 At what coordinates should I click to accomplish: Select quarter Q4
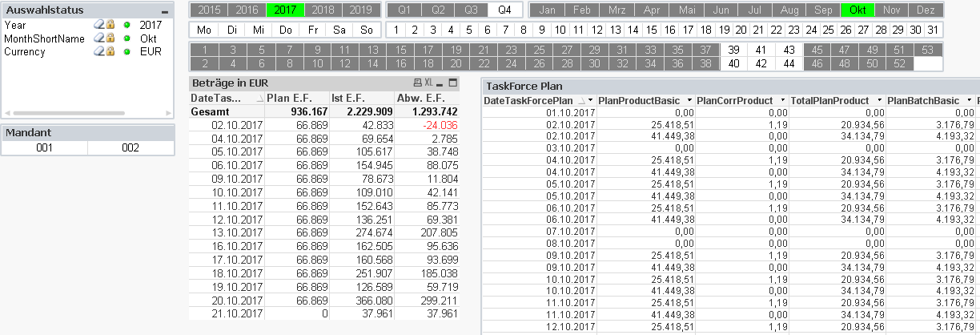[x=504, y=10]
